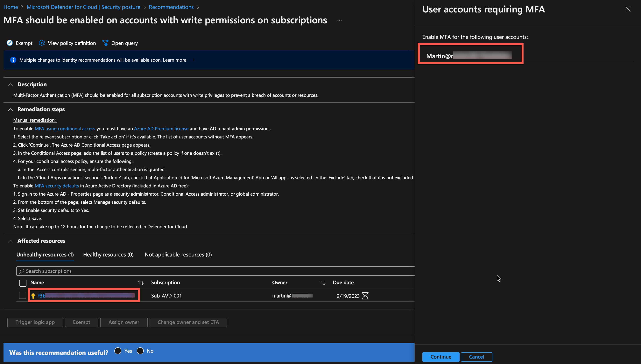Click Trigger logic app button
Screen dimensions: 641x364
pyautogui.click(x=35, y=322)
